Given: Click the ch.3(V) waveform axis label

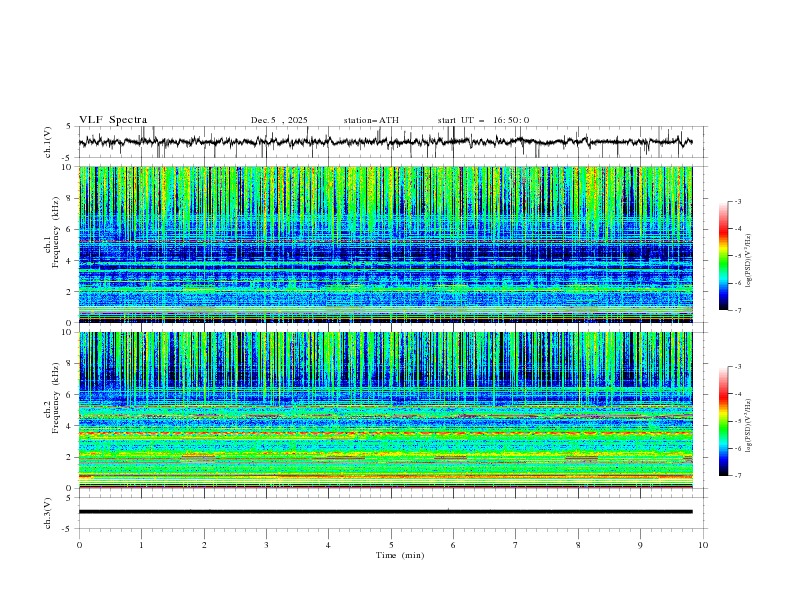Looking at the screenshot, I should pyautogui.click(x=47, y=512).
